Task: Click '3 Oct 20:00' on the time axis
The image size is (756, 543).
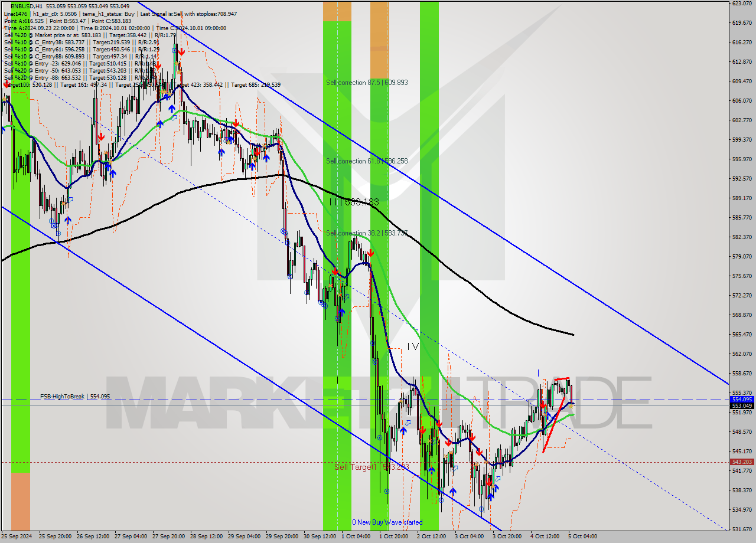Action: pos(507,537)
